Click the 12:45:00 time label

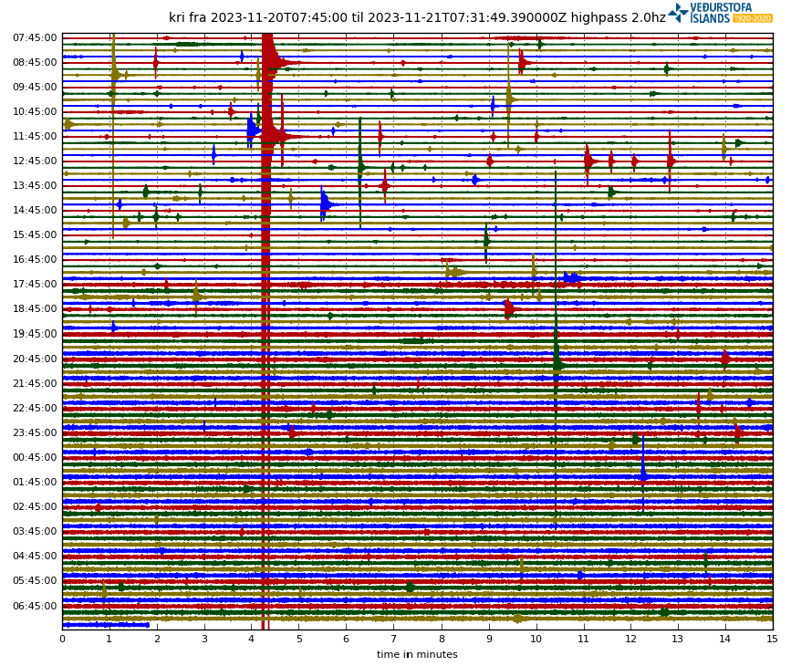coord(36,161)
